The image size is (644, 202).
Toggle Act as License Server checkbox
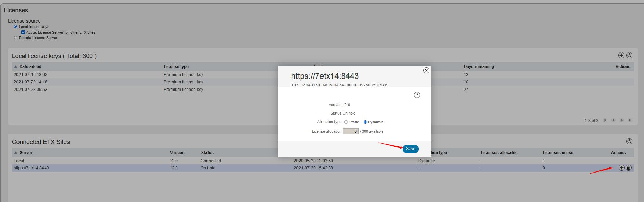(23, 32)
